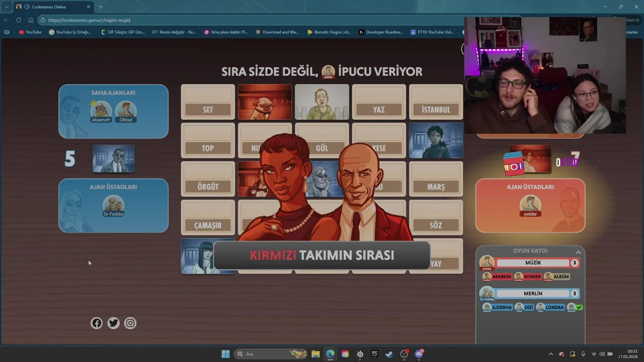Open Arka planı kaldır bookmark
Viewport: 644px width, 362px height.
click(x=226, y=32)
